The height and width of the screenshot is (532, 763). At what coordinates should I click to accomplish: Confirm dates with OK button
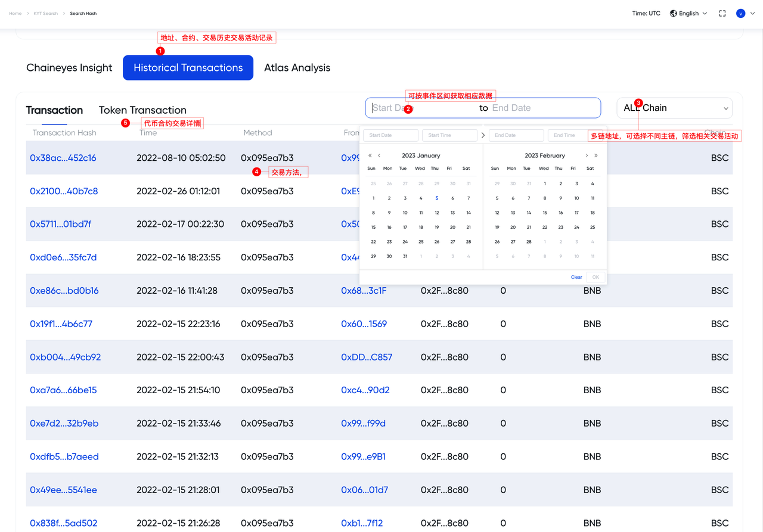595,277
